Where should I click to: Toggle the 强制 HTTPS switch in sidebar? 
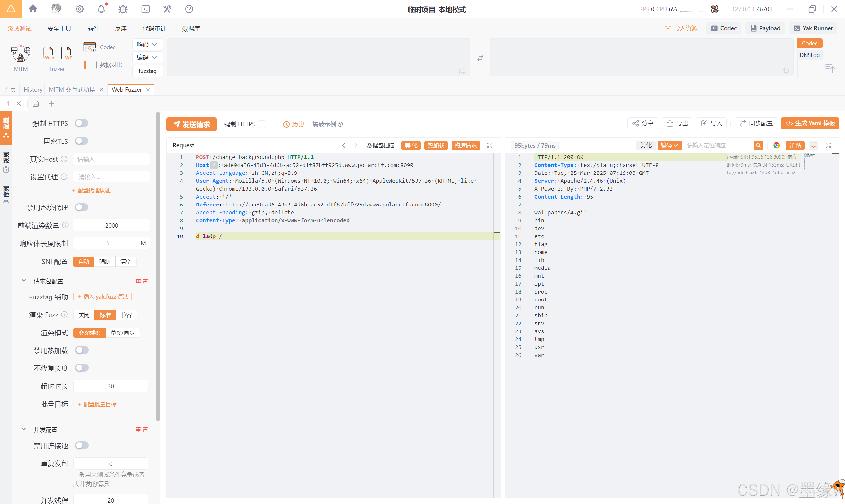tap(82, 123)
